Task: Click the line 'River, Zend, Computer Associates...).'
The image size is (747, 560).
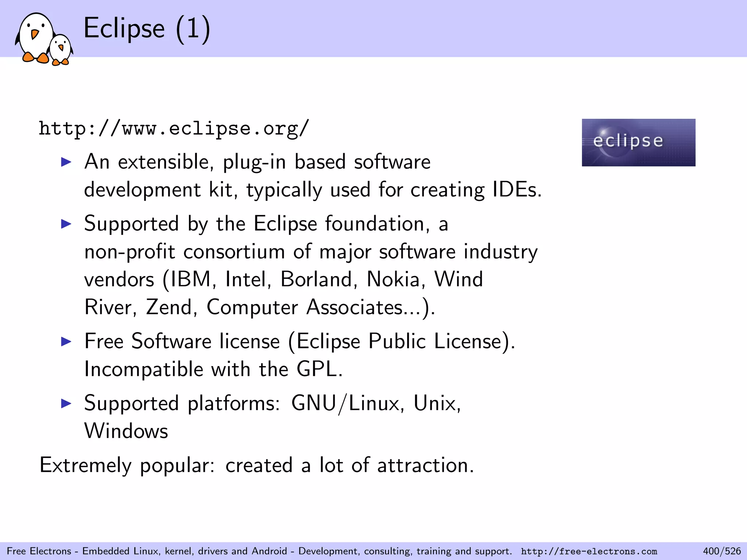Action: pos(260,307)
